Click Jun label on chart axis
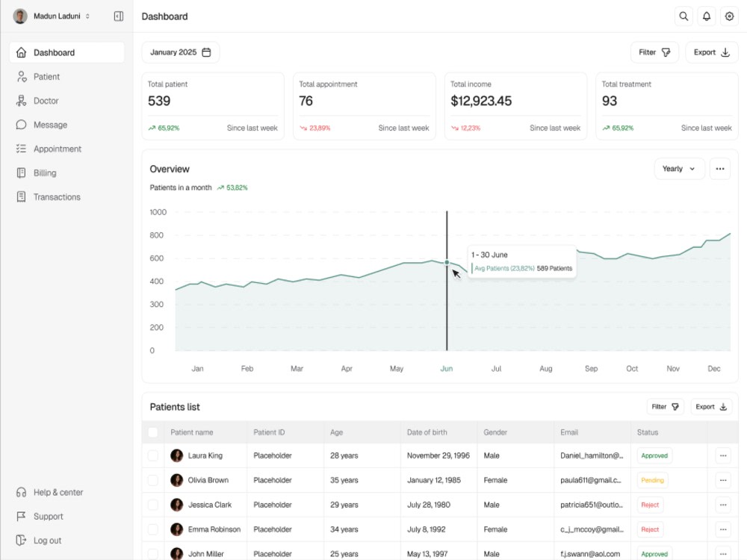This screenshot has width=747, height=560. click(447, 369)
